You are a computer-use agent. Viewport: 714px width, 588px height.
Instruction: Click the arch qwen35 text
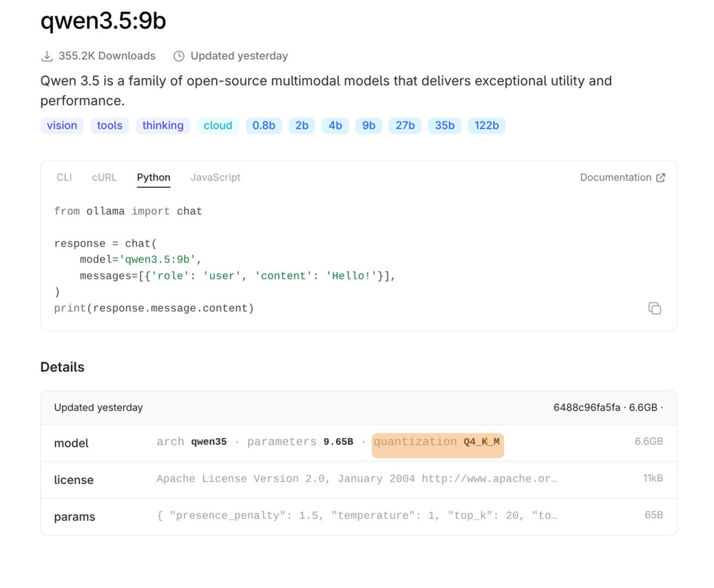192,442
